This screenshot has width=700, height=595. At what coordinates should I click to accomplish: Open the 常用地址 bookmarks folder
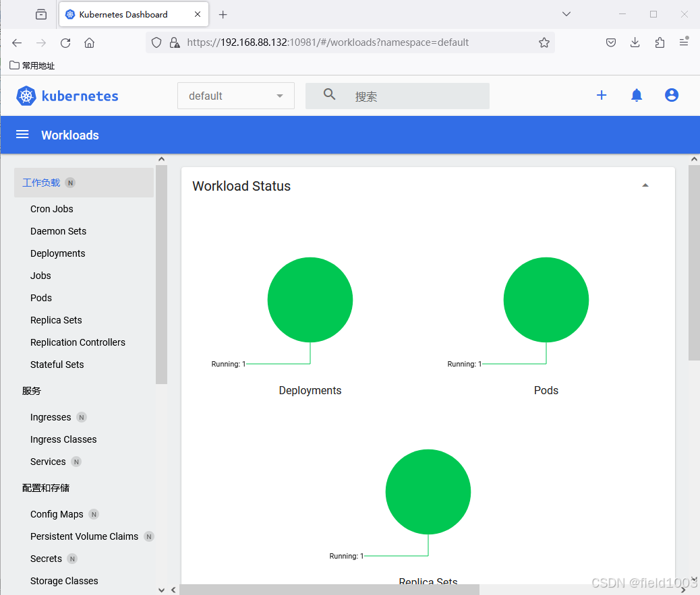coord(32,65)
